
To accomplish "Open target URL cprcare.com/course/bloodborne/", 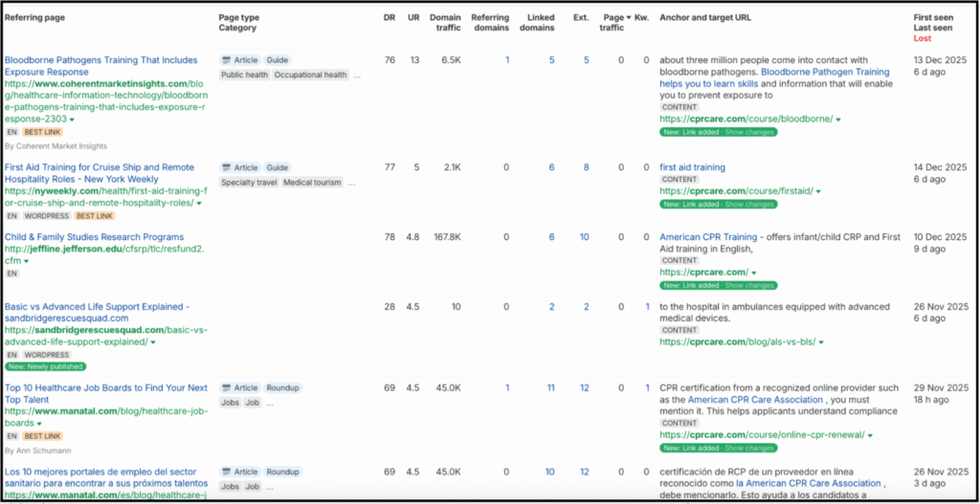I will 746,120.
